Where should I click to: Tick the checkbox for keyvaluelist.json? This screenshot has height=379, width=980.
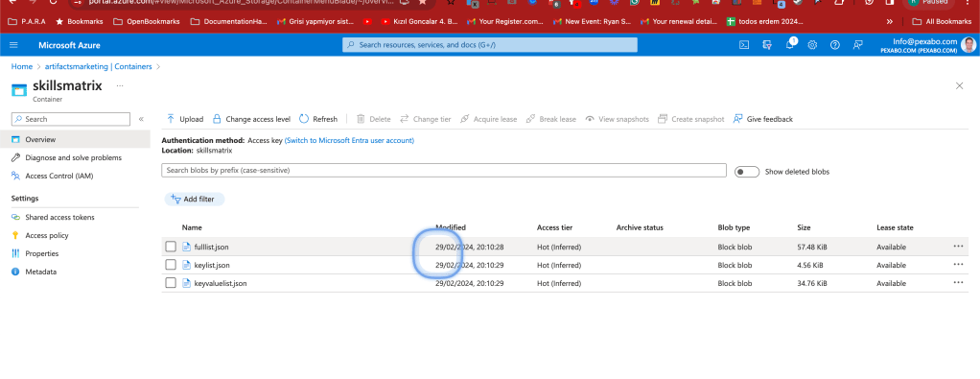(x=171, y=283)
